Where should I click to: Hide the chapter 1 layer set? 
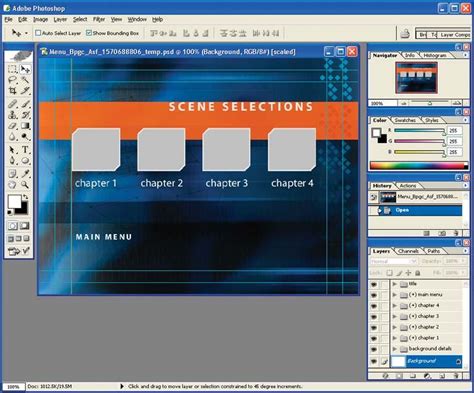pyautogui.click(x=374, y=338)
